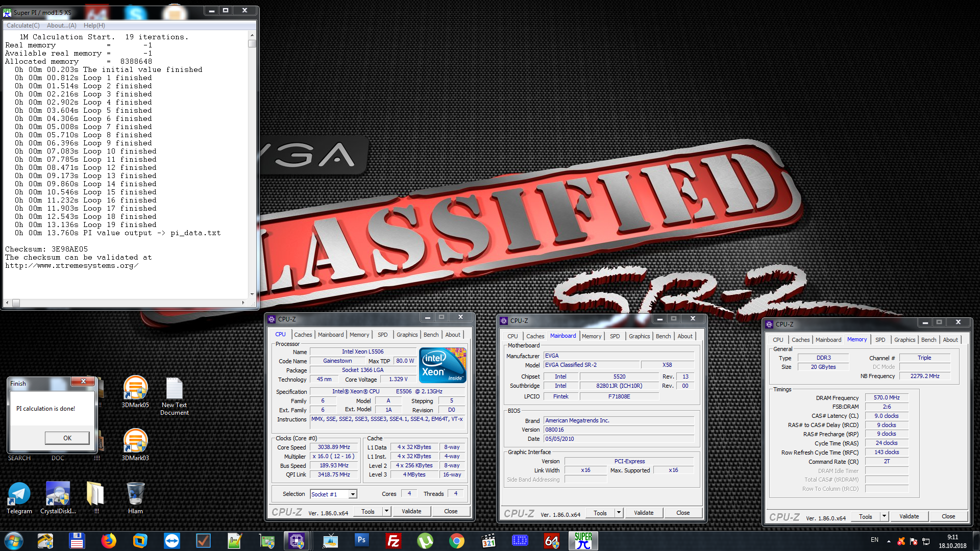This screenshot has width=980, height=551.
Task: Open 3DMark03 desktop shortcut
Action: pos(135,445)
